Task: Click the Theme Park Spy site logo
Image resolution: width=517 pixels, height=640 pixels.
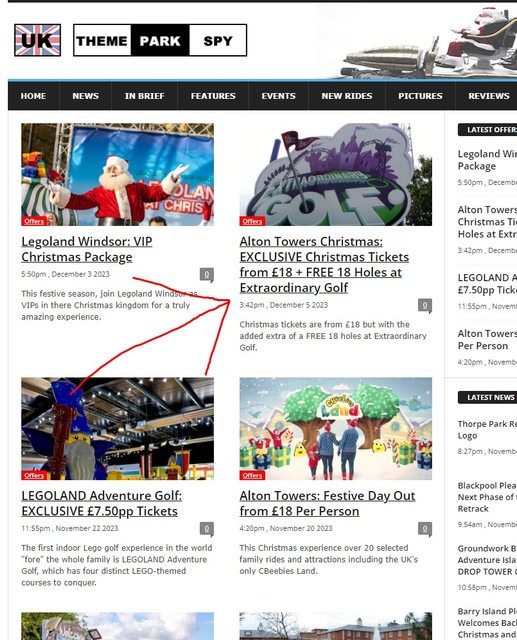Action: (x=160, y=40)
